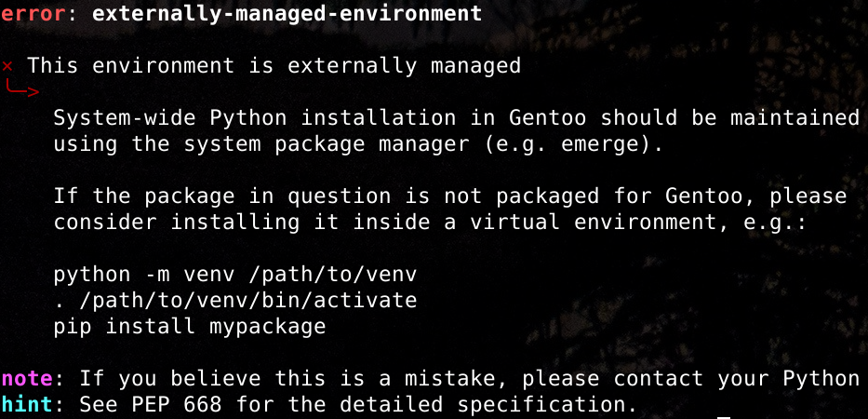Click the "pip install mypackage" command
Image resolution: width=868 pixels, height=419 pixels.
point(190,327)
